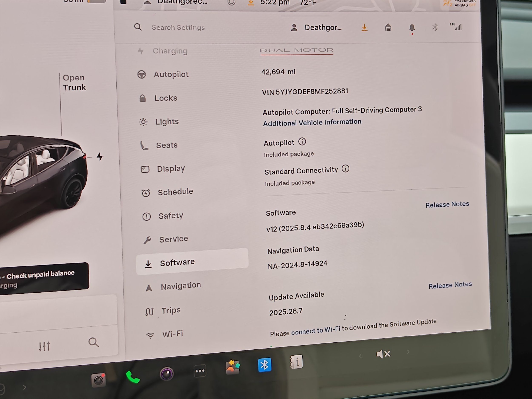Show info for Autopilot package

pyautogui.click(x=302, y=142)
